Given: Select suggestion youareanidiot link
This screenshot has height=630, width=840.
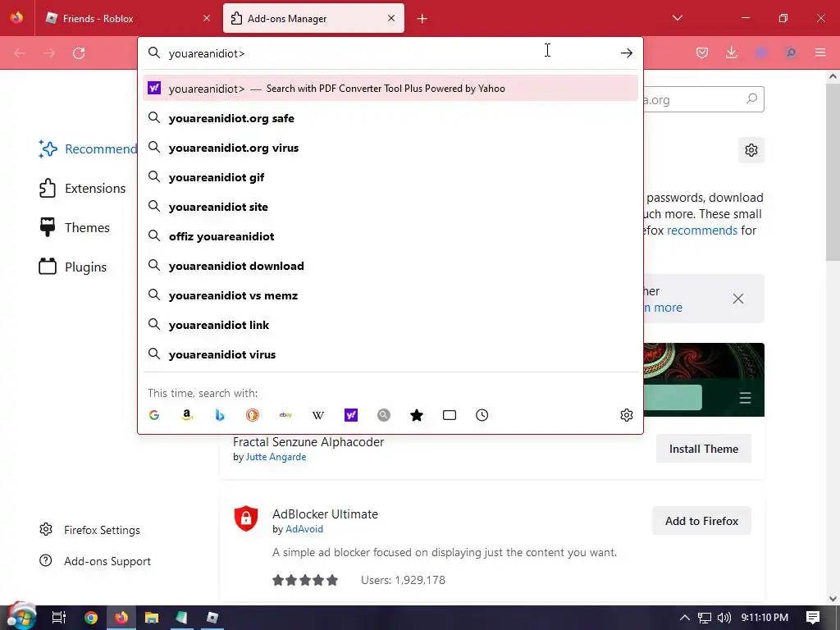Looking at the screenshot, I should [x=390, y=325].
